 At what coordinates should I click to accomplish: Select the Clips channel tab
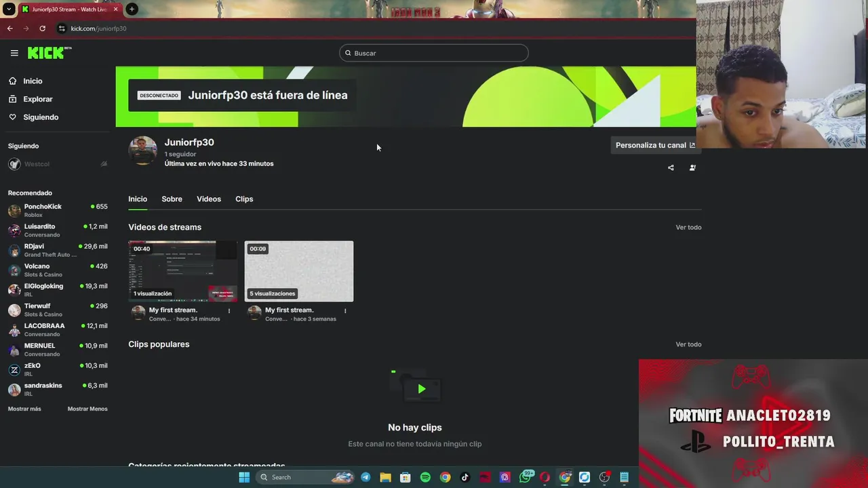tap(244, 199)
